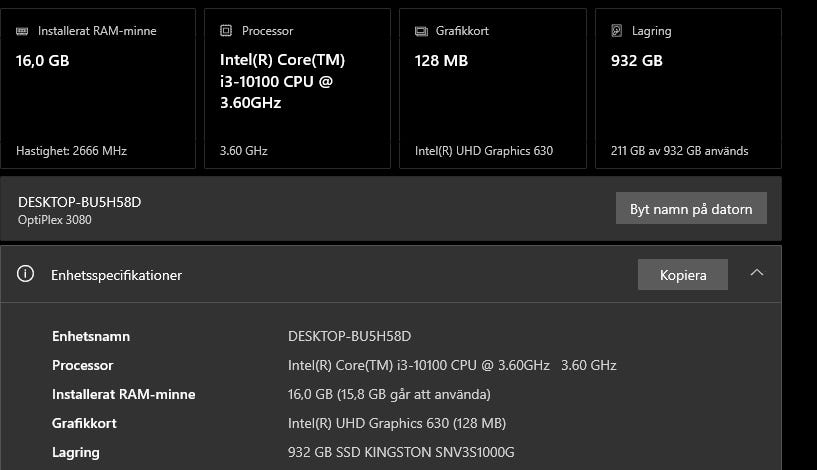Click the 932 GB SSD KINGSTON value
The width and height of the screenshot is (817, 470).
tap(401, 452)
